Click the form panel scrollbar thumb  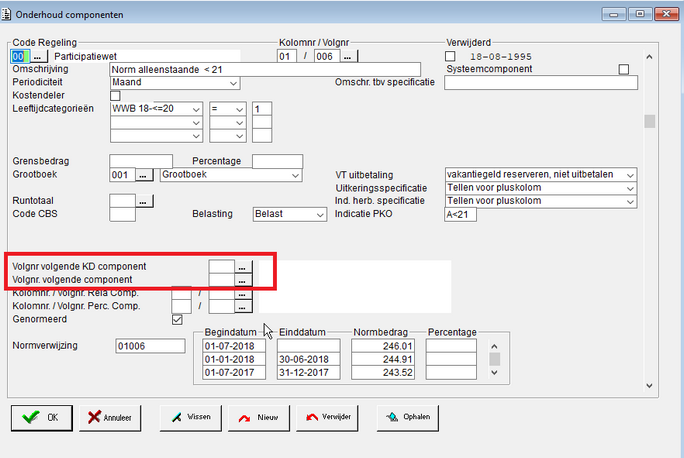point(650,121)
